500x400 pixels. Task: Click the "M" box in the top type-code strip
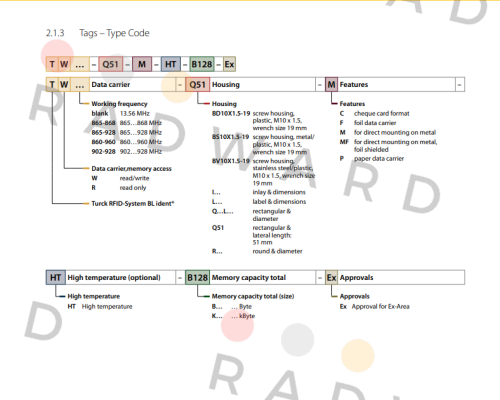[142, 64]
